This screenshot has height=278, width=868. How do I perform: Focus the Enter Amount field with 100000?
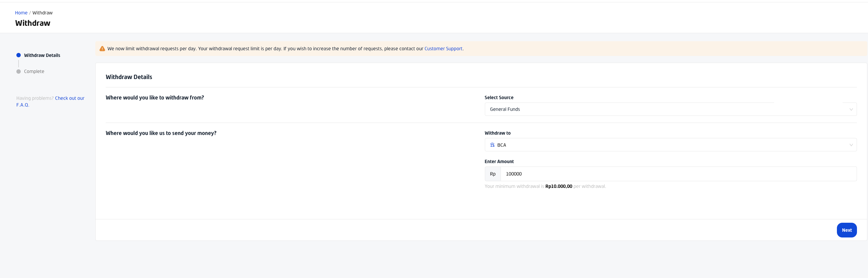(x=678, y=174)
